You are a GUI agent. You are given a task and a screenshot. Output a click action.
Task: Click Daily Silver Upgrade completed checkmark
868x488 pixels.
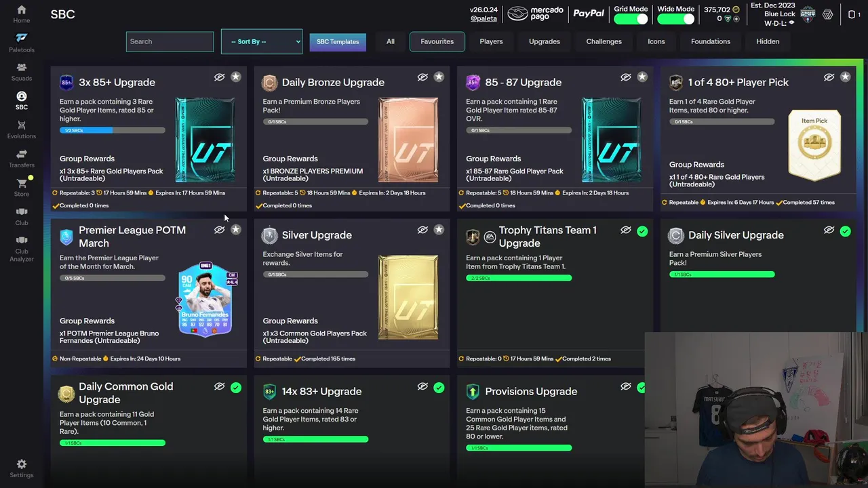point(845,231)
